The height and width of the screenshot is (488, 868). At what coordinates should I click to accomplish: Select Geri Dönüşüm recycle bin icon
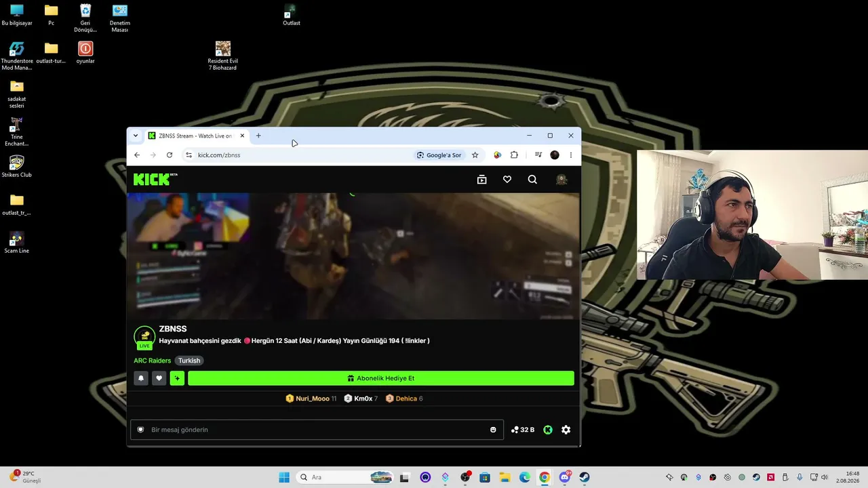click(x=85, y=18)
